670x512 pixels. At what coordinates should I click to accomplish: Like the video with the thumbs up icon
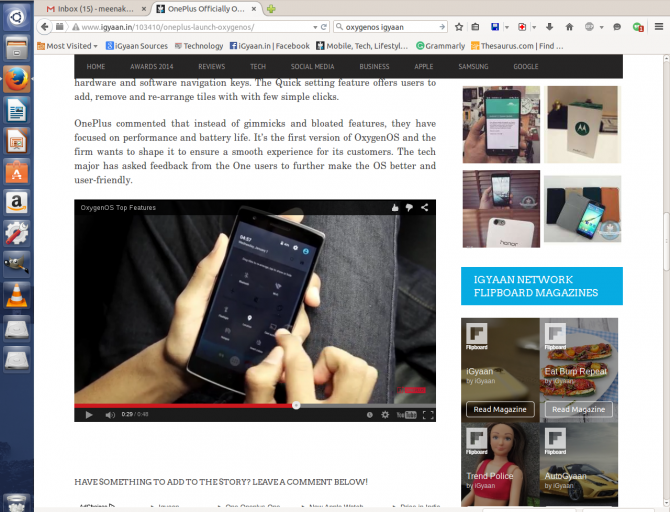395,207
